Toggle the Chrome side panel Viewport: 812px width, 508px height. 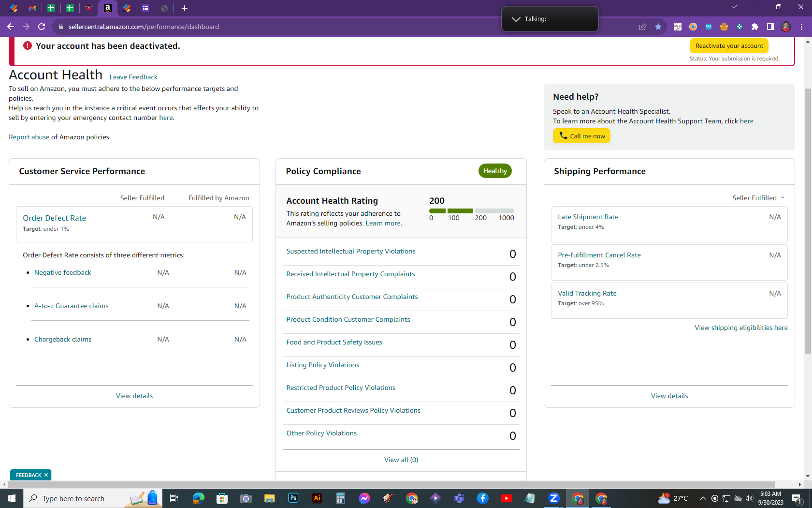coord(770,27)
